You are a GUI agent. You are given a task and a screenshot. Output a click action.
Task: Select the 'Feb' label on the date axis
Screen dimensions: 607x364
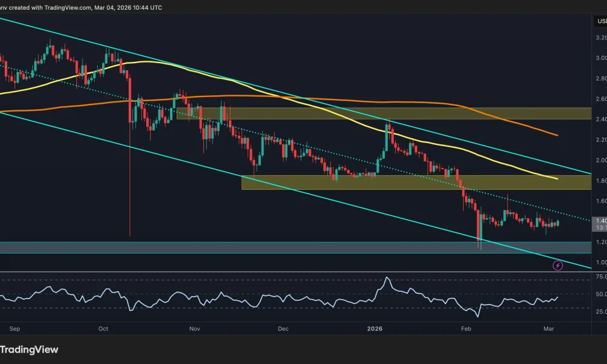coord(466,329)
